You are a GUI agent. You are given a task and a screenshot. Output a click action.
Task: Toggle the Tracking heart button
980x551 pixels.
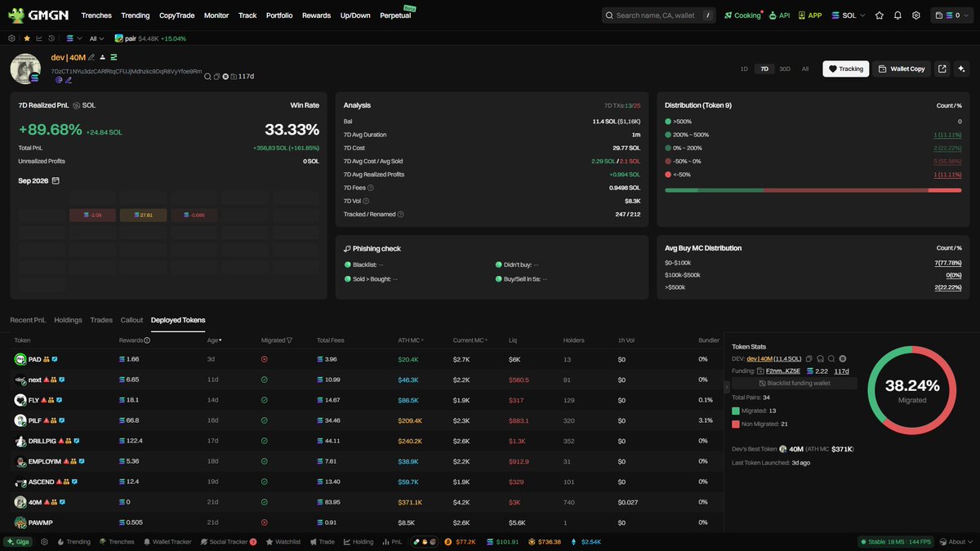coord(845,69)
